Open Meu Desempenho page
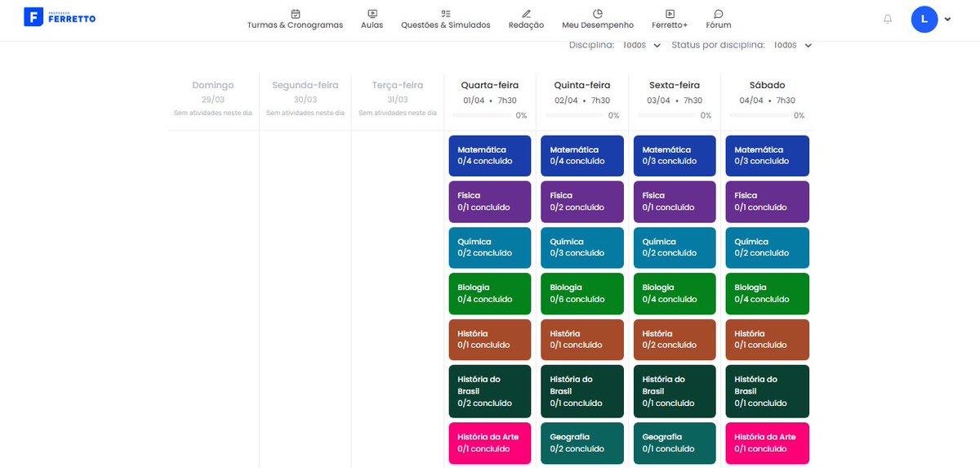 598,25
